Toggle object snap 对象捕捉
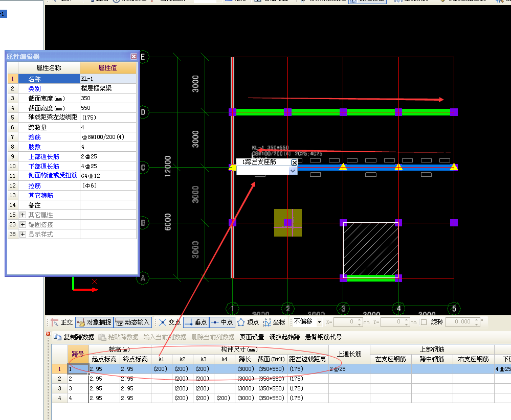Image resolution: width=511 pixels, height=420 pixels. (x=94, y=322)
